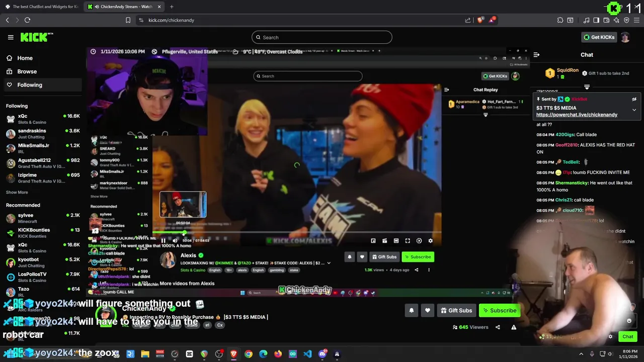Open the Brave Shields lion icon
The width and height of the screenshot is (644, 362).
tap(480, 20)
